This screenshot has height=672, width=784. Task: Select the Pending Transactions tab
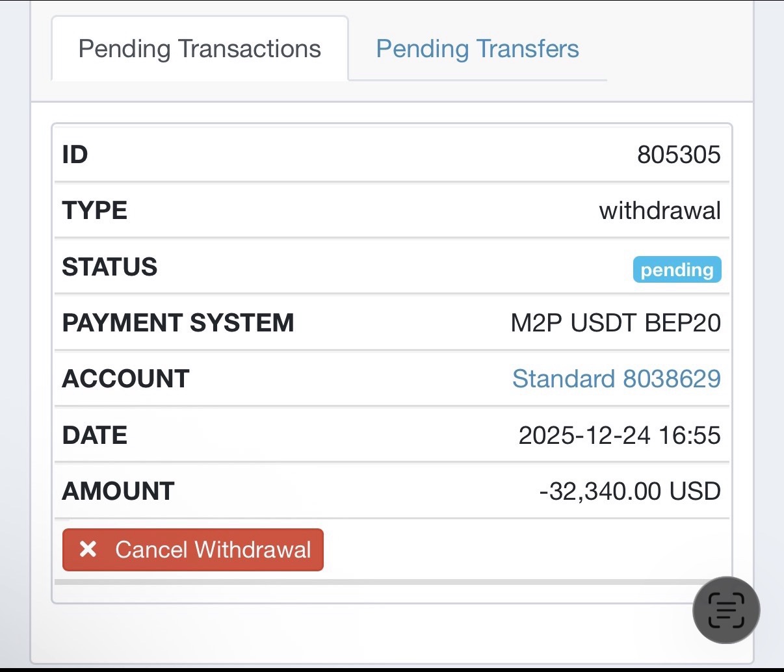tap(200, 49)
